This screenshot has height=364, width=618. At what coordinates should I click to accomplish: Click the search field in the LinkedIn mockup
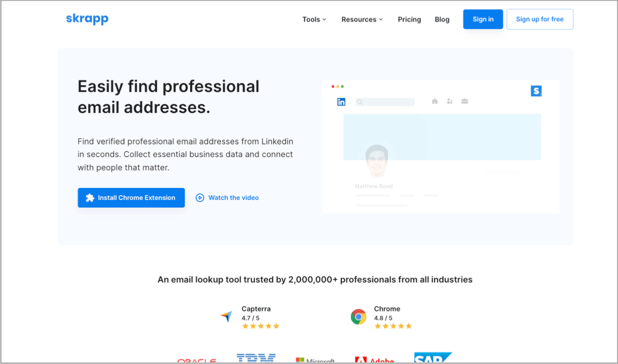tap(385, 102)
